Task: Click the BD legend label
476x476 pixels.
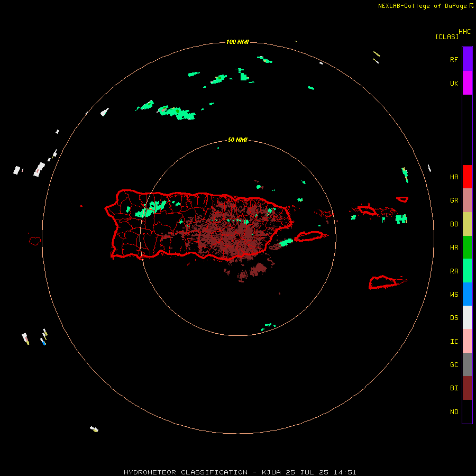Action: 454,224
